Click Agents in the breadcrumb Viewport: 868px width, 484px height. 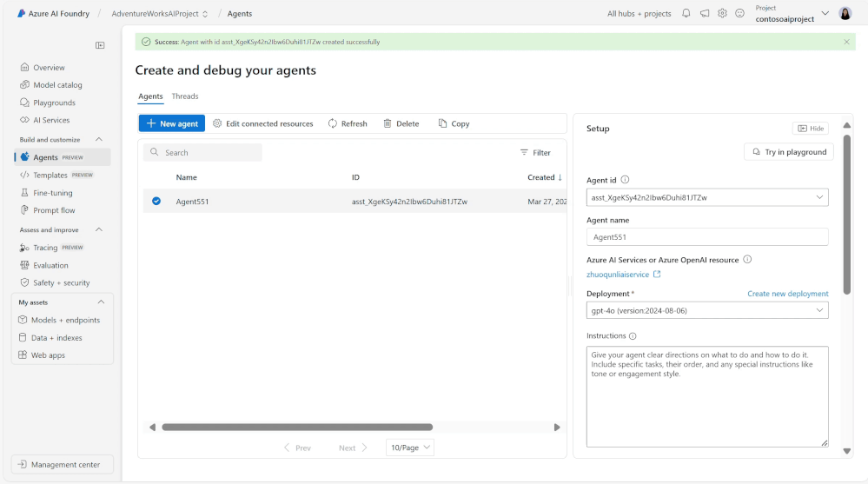pyautogui.click(x=240, y=14)
